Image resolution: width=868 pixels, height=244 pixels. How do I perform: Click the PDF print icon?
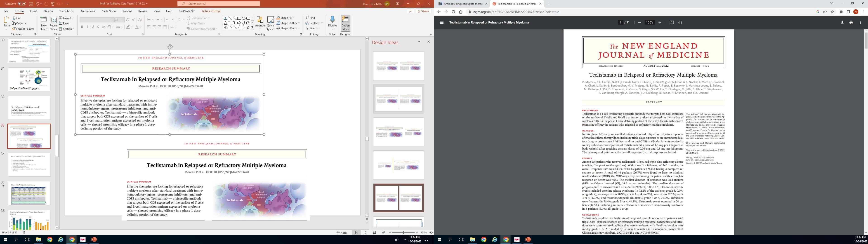[x=851, y=23]
